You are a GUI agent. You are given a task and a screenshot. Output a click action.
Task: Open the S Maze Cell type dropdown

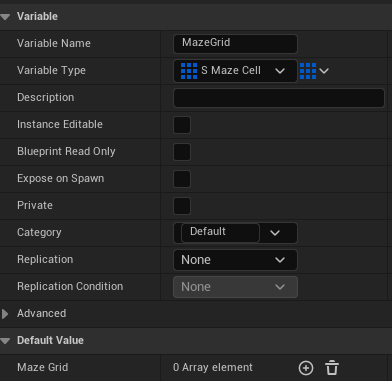[235, 71]
